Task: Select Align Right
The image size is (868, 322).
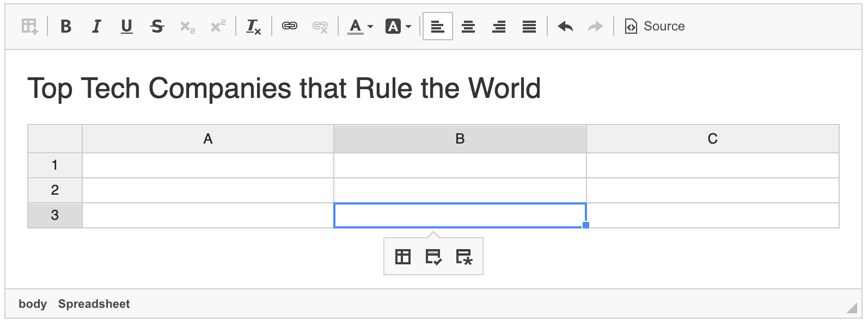Action: pos(499,26)
